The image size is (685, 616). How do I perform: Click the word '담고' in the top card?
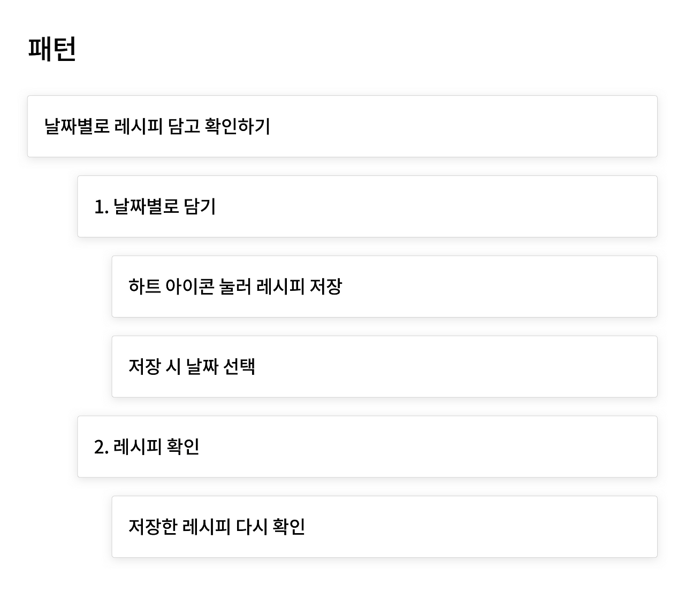[x=184, y=126]
